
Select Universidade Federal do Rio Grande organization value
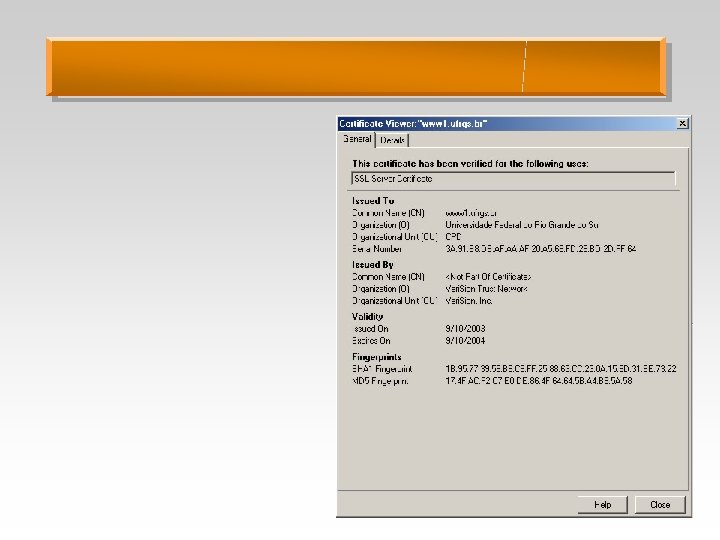tap(522, 225)
